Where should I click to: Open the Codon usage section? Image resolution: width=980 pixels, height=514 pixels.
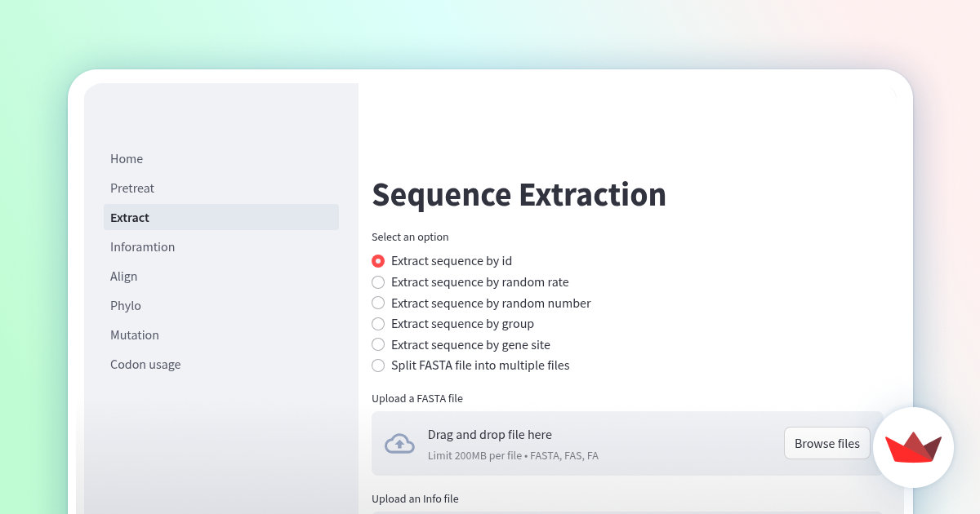[x=145, y=364]
